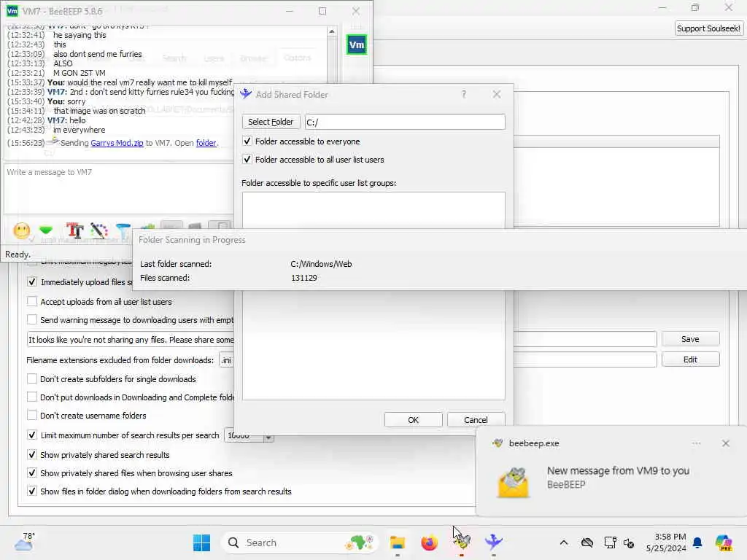The image size is (747, 560).
Task: Toggle Immediately upload files checkbox
Action: click(x=32, y=282)
